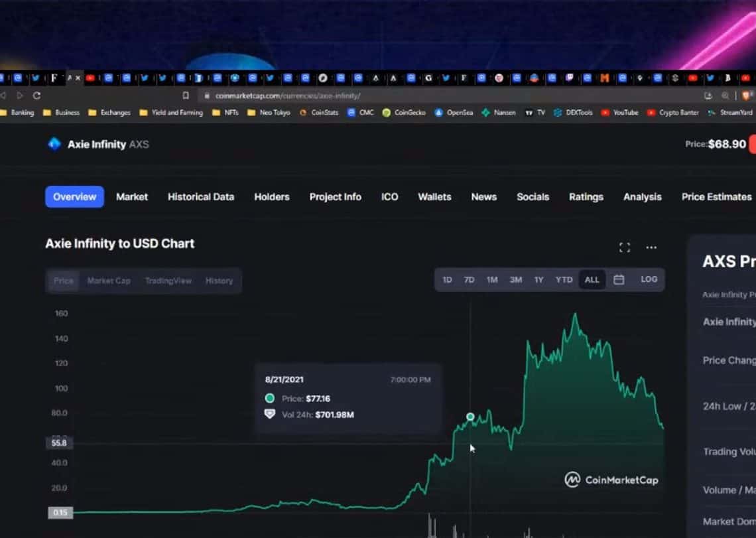Viewport: 756px width, 538px height.
Task: Click the $68.90 price text in the header
Action: pyautogui.click(x=727, y=144)
